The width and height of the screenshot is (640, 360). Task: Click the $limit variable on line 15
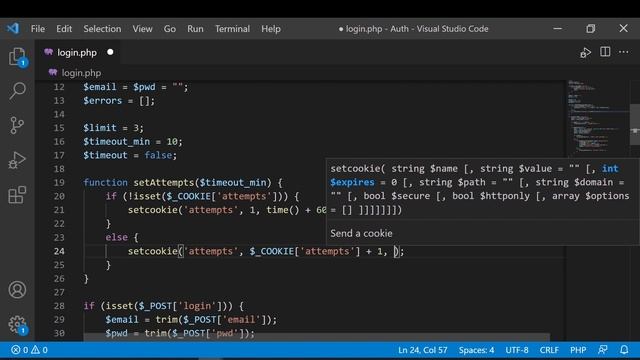tap(100, 128)
